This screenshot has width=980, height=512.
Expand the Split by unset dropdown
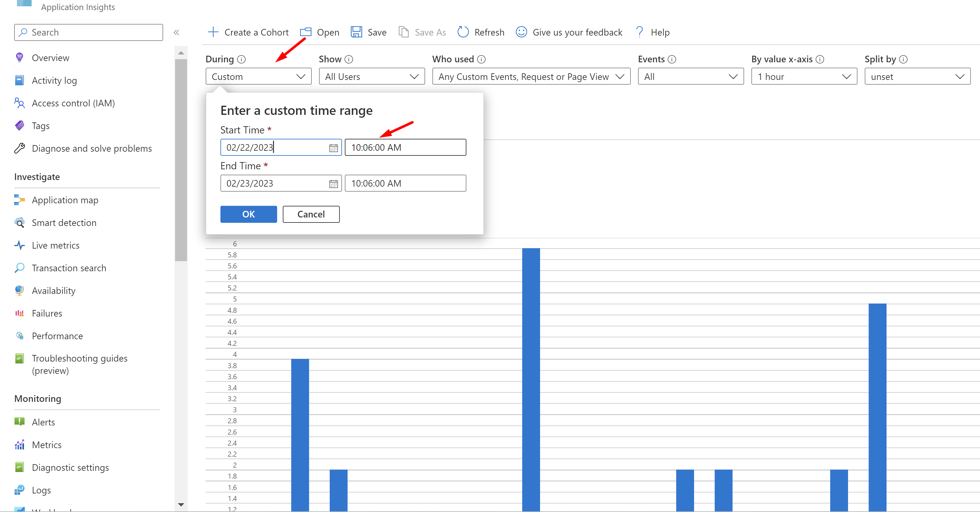(x=917, y=76)
